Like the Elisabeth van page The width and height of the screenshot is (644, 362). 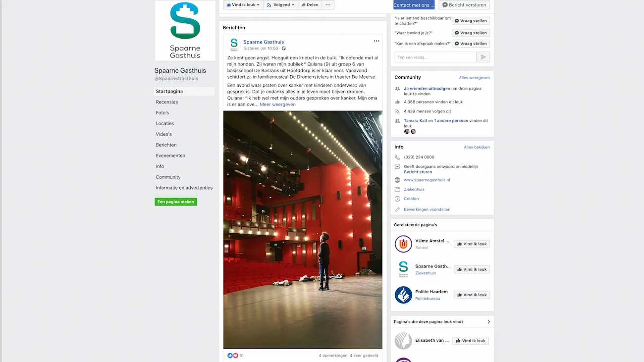pyautogui.click(x=471, y=341)
